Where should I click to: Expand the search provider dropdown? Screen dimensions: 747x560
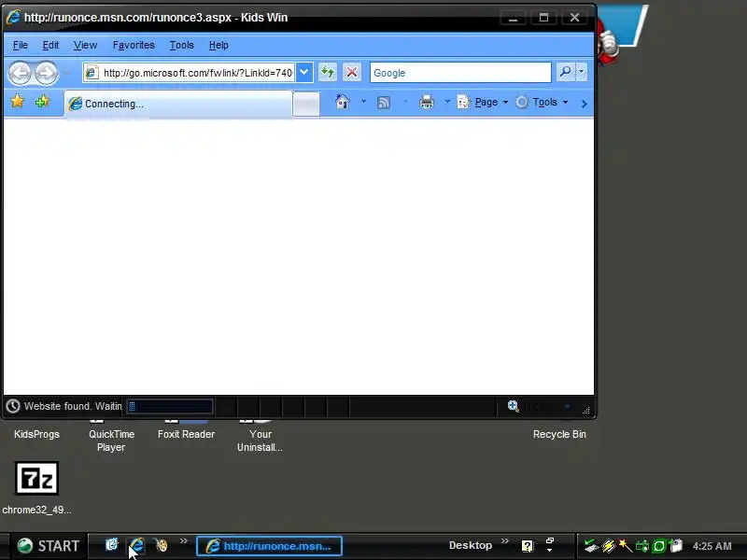click(581, 72)
